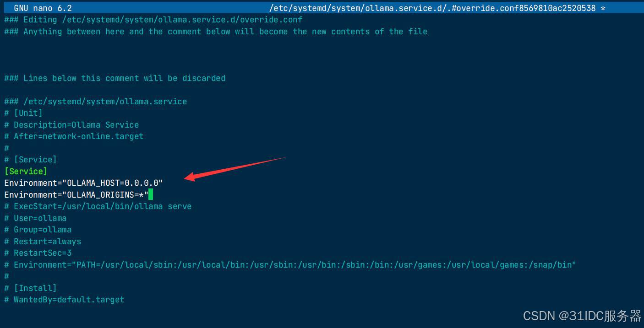Click the commented [Install] section line
Viewport: 644px width, 328px height.
(30, 288)
